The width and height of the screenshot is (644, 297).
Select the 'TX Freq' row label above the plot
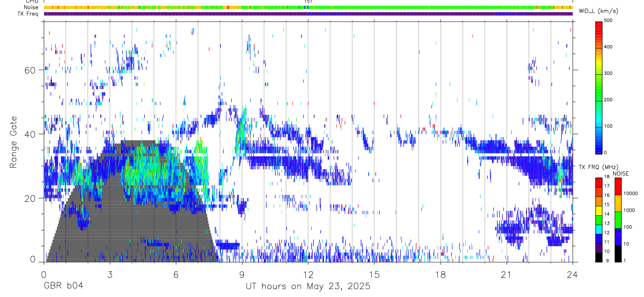coord(28,14)
